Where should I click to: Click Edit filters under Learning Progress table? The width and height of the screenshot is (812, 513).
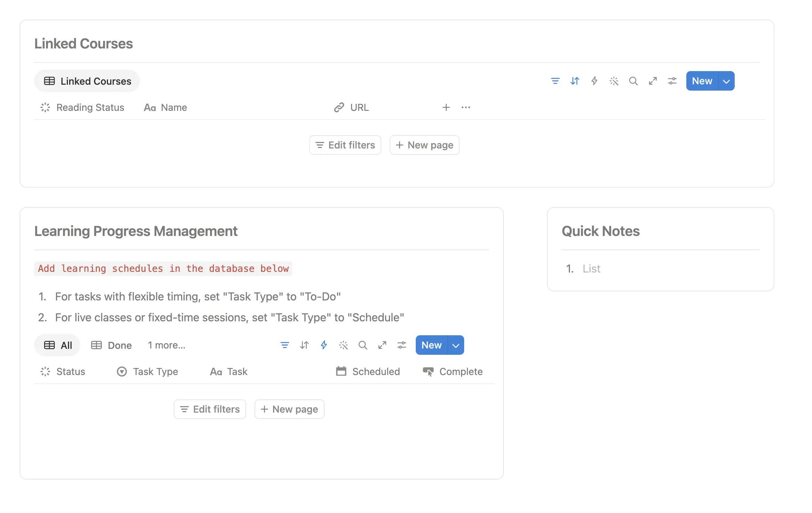(210, 409)
